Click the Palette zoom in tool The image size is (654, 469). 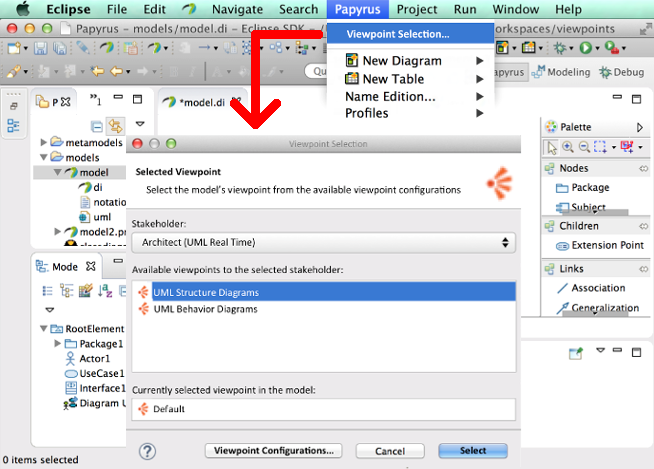568,147
